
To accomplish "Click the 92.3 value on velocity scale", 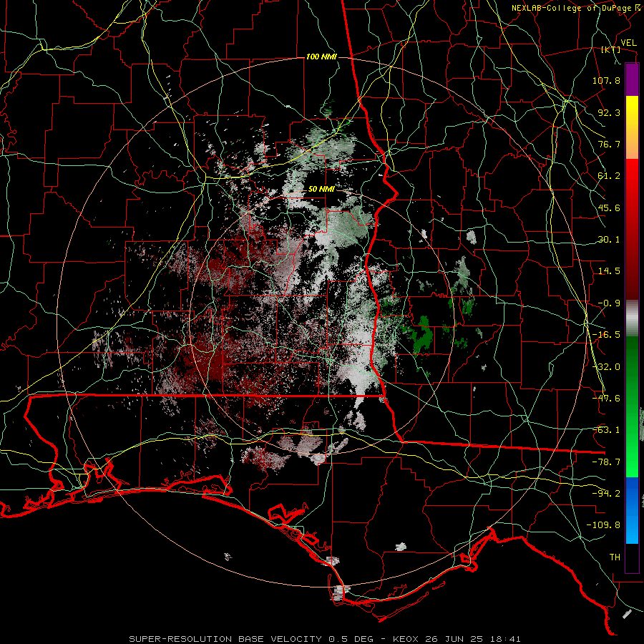I will pos(609,112).
